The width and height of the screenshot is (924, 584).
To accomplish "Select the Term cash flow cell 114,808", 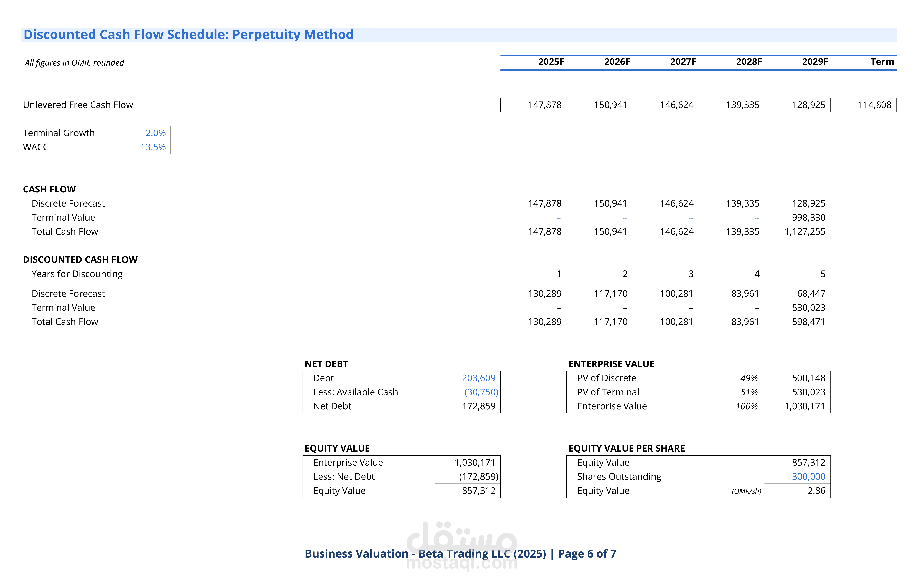I will (x=874, y=105).
